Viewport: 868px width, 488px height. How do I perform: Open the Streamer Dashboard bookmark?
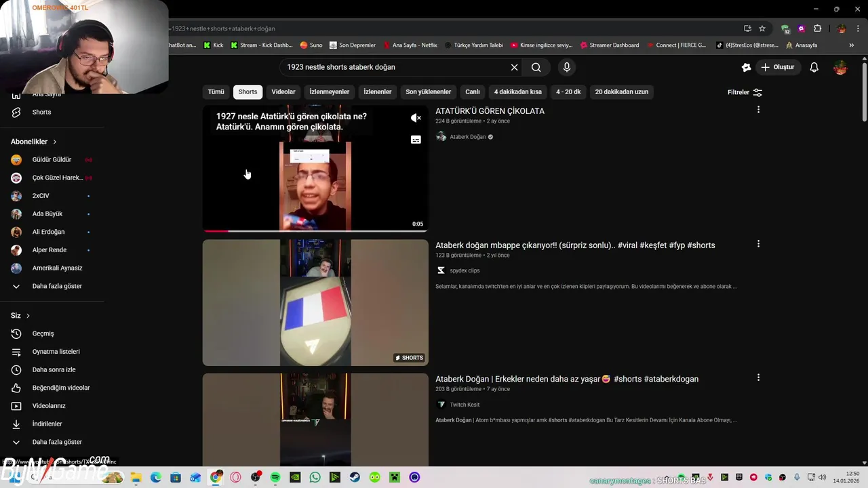pyautogui.click(x=609, y=45)
